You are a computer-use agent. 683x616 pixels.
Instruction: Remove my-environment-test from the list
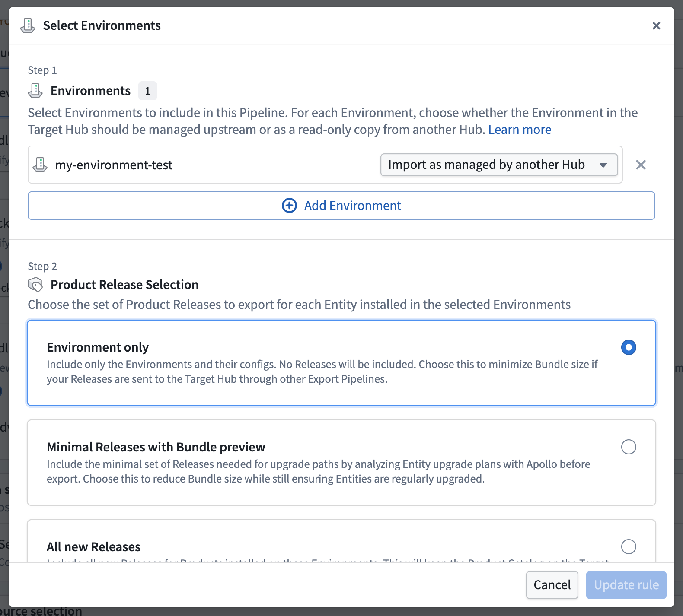point(641,165)
